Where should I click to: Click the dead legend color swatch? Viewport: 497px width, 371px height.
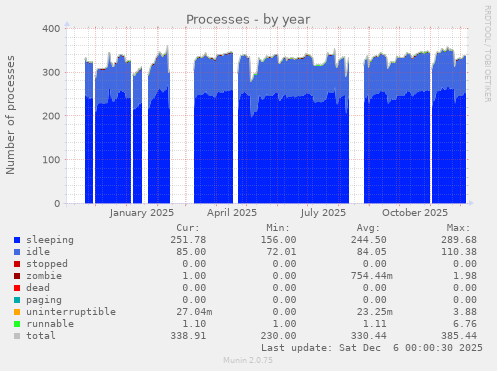(x=17, y=288)
